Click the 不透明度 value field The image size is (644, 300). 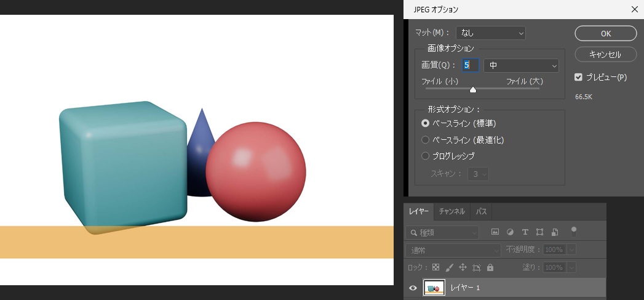tap(554, 249)
